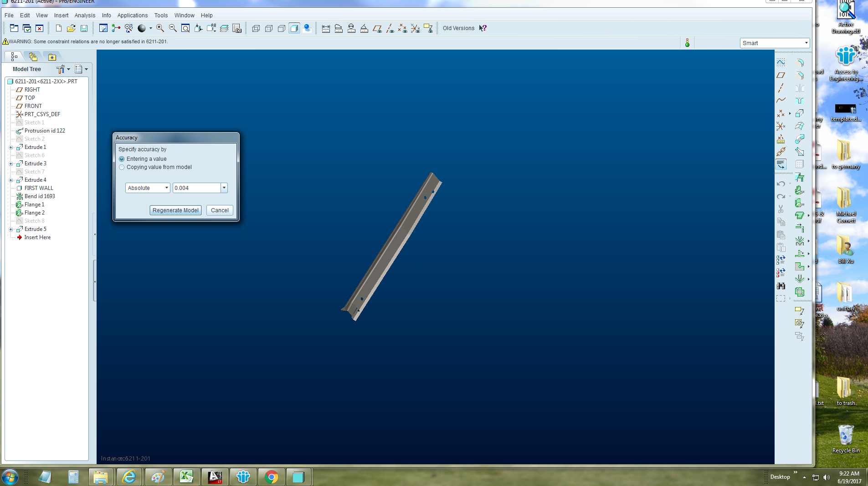Select FIRST WALL in the model tree
This screenshot has width=868, height=486.
tap(39, 188)
